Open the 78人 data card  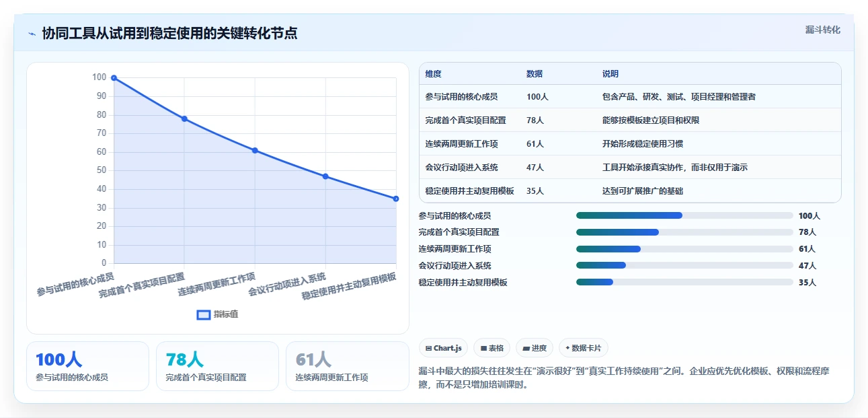pyautogui.click(x=217, y=366)
